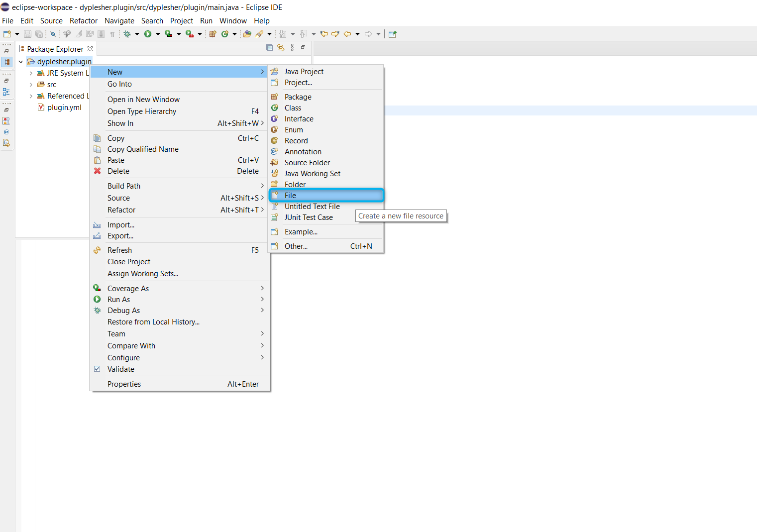Image resolution: width=757 pixels, height=532 pixels.
Task: Click the Next Edit Location arrow icon
Action: 335,34
